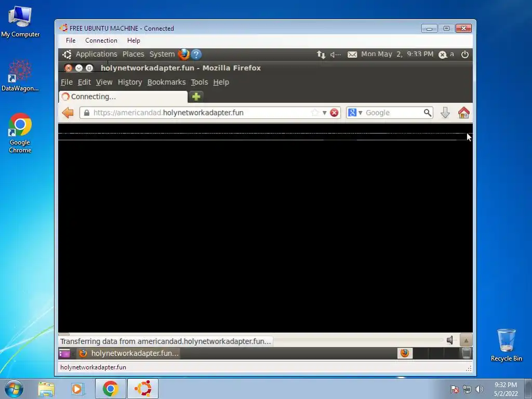Screen dimensions: 532x399
Task: Click Ubuntu panel volume indicator
Action: 336,54
